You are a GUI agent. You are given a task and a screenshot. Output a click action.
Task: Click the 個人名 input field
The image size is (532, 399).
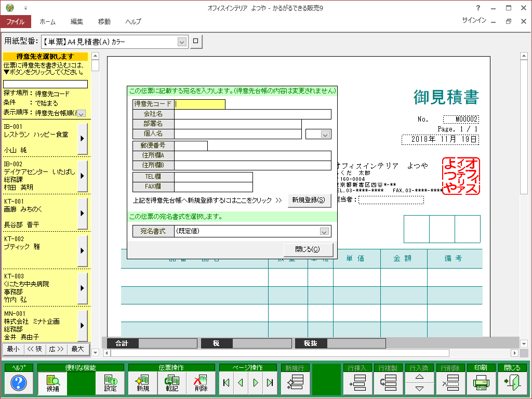pos(238,134)
